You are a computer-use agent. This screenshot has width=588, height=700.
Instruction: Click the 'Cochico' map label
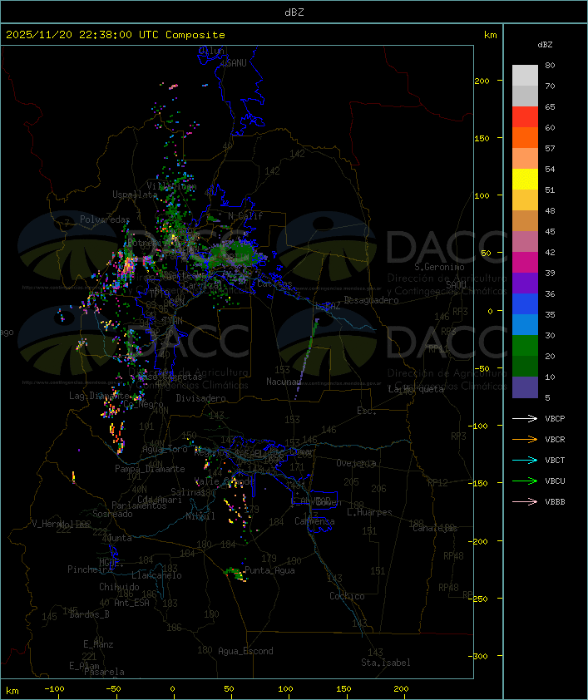coord(347,596)
